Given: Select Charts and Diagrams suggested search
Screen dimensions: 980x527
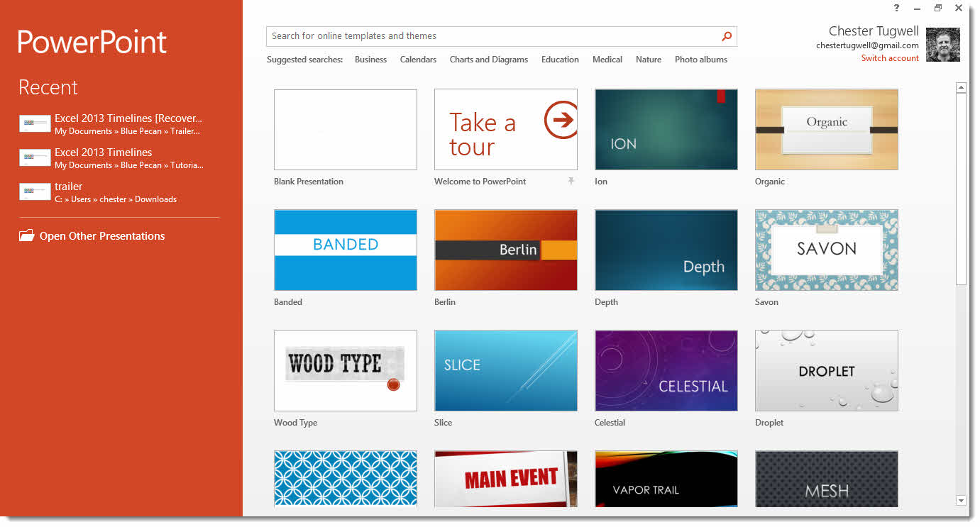Looking at the screenshot, I should (488, 60).
